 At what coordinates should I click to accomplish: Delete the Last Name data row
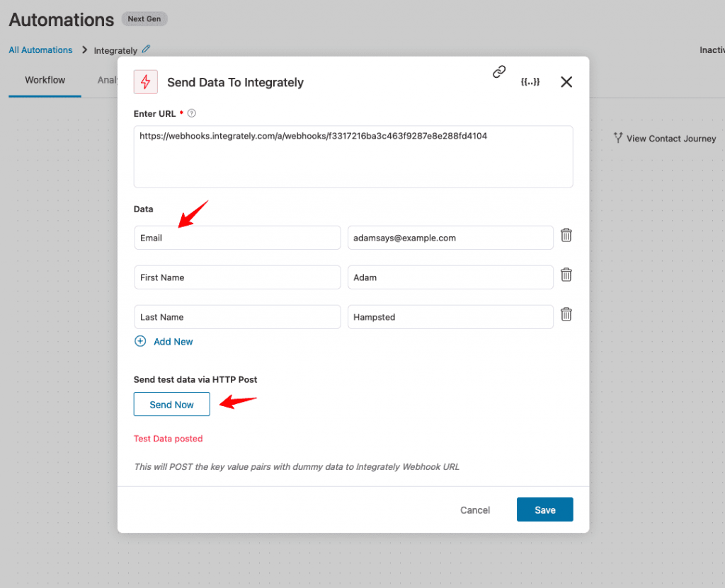566,315
